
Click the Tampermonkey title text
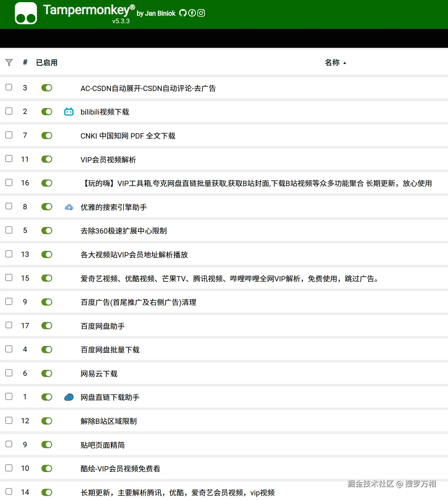pos(89,10)
